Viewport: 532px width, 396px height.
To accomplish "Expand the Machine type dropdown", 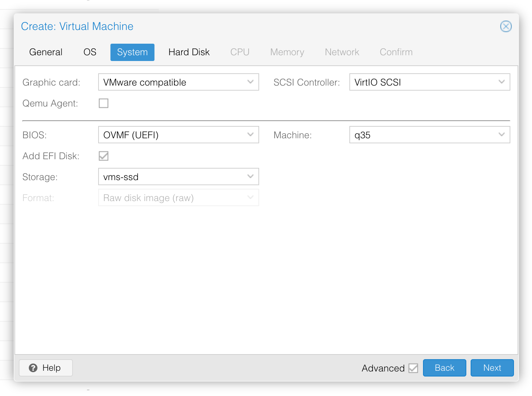I will coord(501,135).
